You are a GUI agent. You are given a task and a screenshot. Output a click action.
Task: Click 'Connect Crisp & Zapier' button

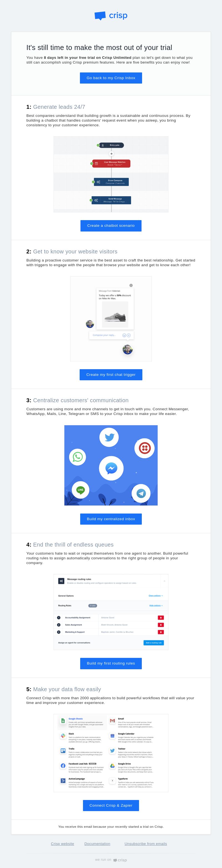coord(111,805)
